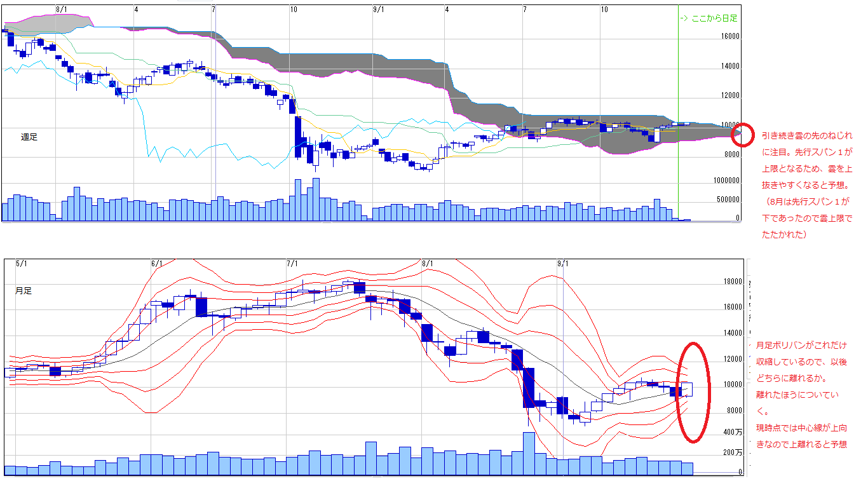Click the 400万 volume axis label

click(x=733, y=433)
